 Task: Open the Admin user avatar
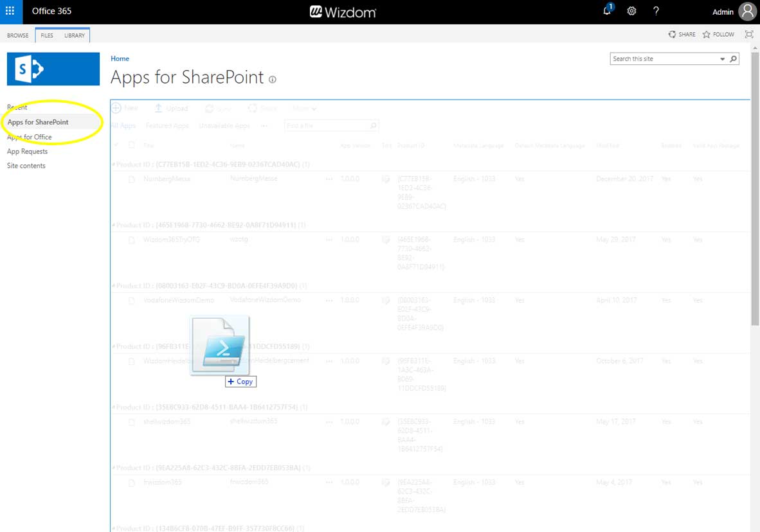pyautogui.click(x=747, y=11)
